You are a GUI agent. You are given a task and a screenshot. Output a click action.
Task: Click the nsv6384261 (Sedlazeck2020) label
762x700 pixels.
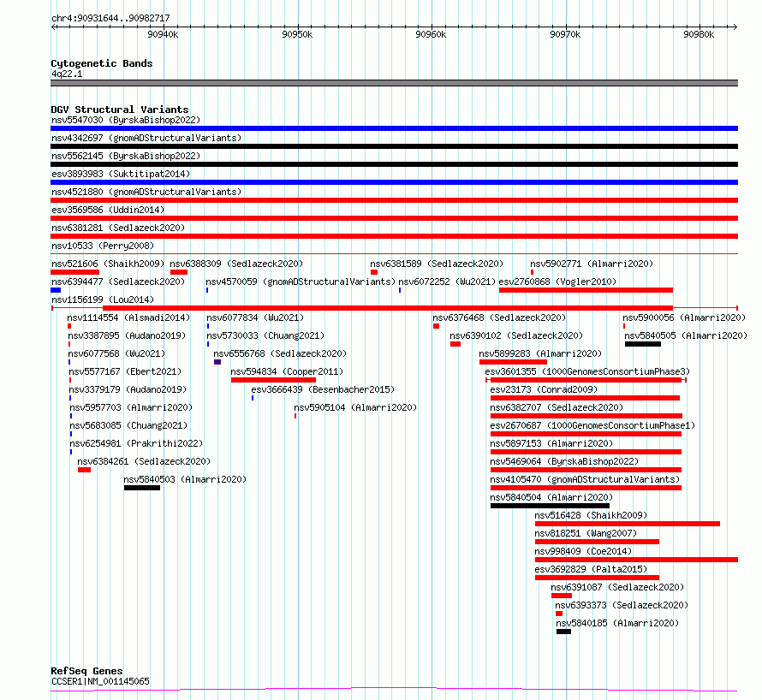tap(144, 461)
